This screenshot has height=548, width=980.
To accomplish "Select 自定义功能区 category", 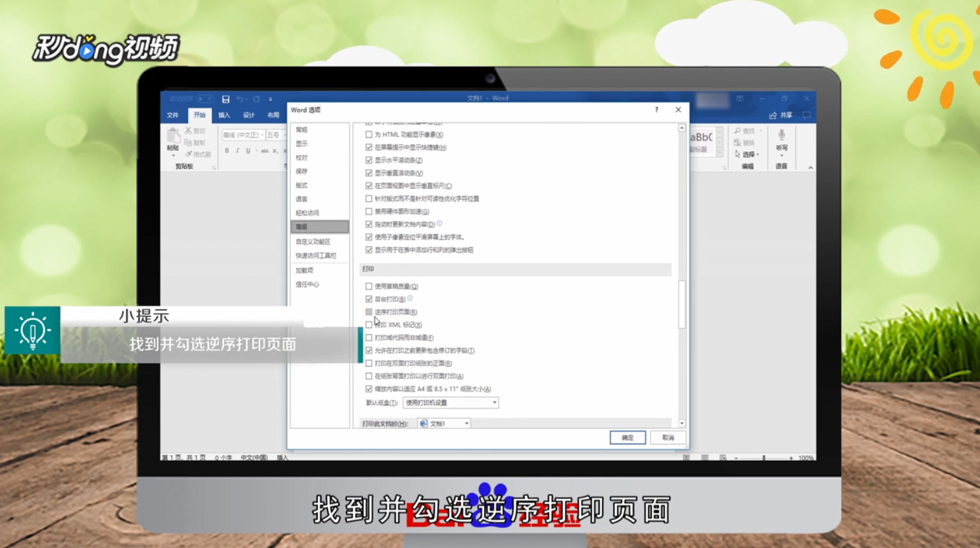I will pos(319,242).
